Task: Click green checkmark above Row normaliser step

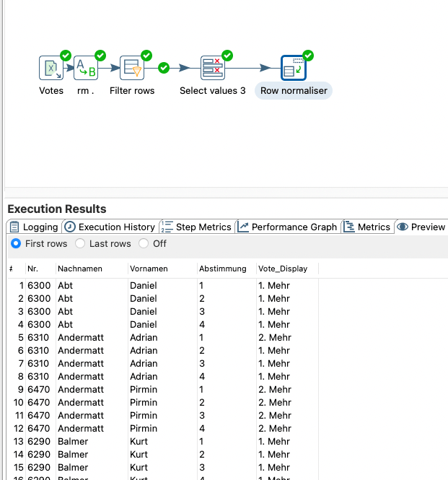Action: [308, 55]
